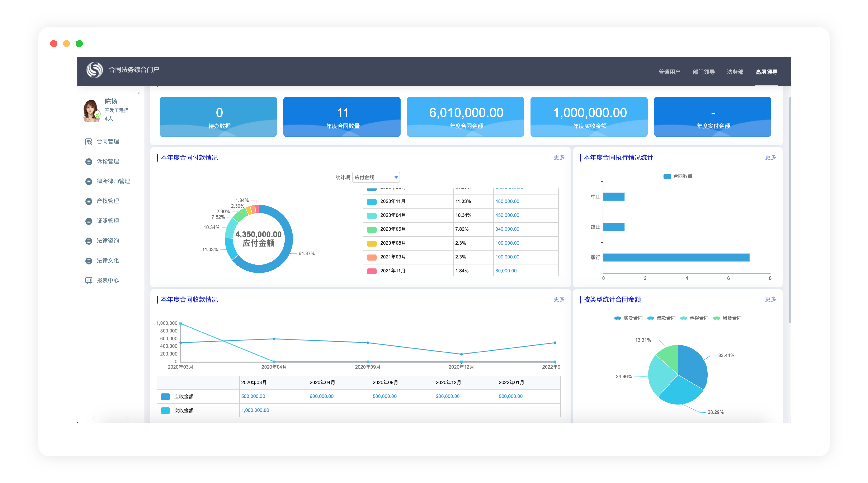
Task: Toggle the 合同数量 bar chart legend
Action: point(667,176)
